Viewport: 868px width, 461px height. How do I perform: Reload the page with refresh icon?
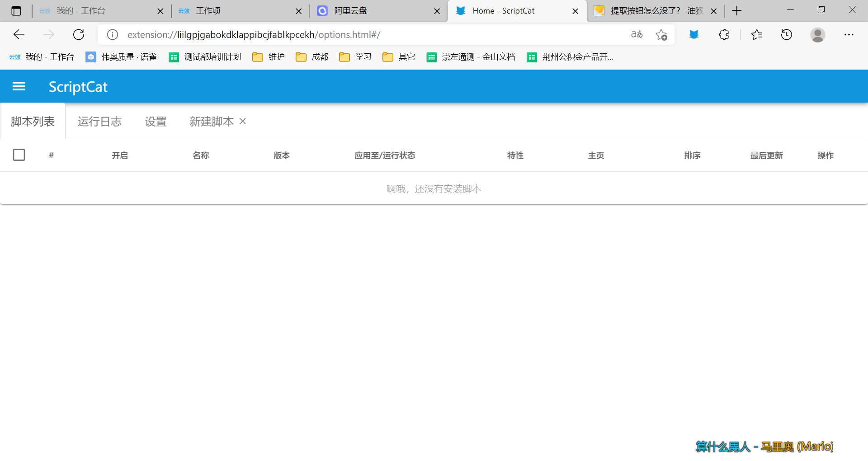tap(79, 34)
